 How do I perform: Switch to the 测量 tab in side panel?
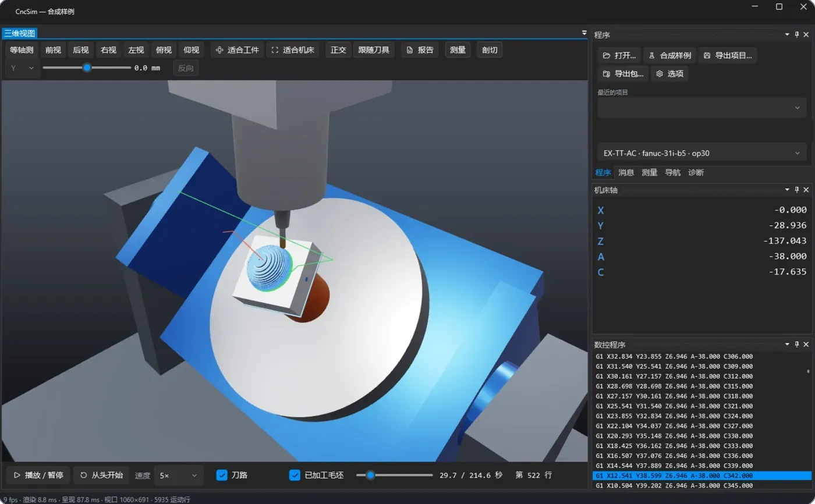click(649, 173)
